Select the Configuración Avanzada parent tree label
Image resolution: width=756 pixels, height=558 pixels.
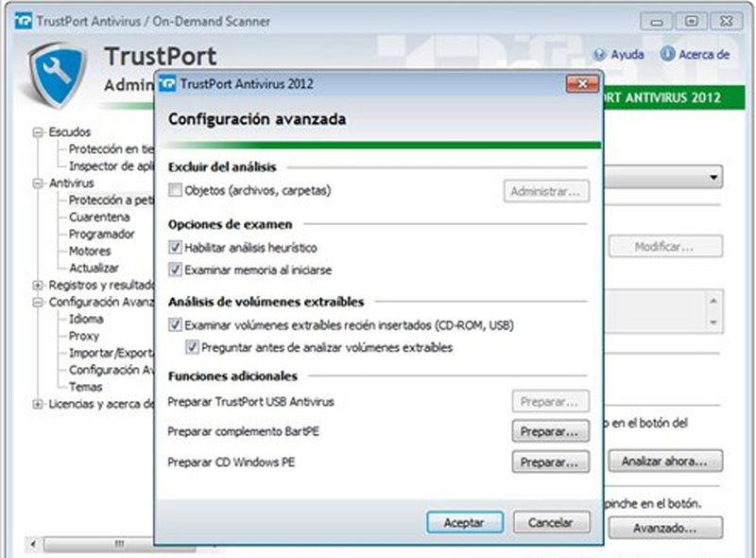pyautogui.click(x=101, y=302)
